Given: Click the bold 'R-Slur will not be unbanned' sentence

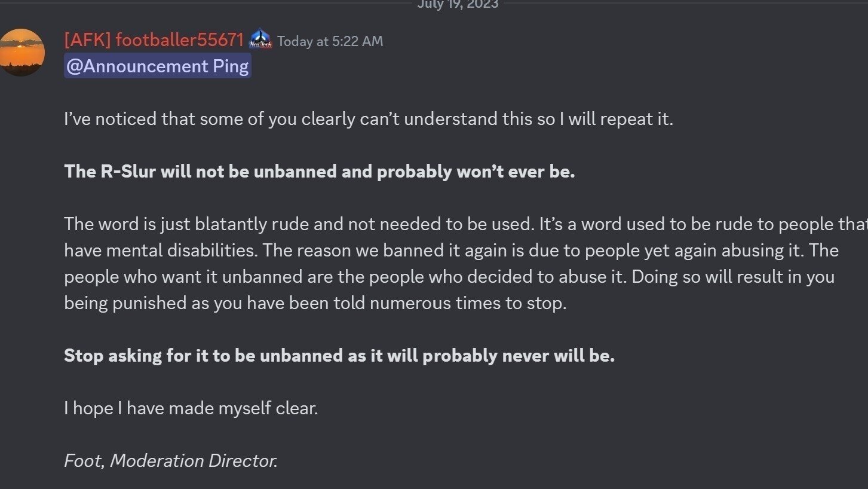Looking at the screenshot, I should pyautogui.click(x=320, y=172).
